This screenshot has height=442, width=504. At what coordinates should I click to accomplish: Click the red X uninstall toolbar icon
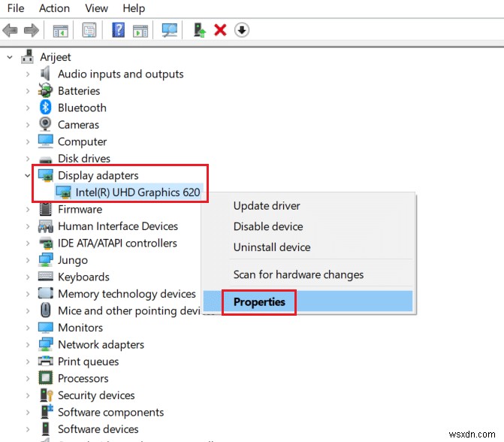coord(220,30)
